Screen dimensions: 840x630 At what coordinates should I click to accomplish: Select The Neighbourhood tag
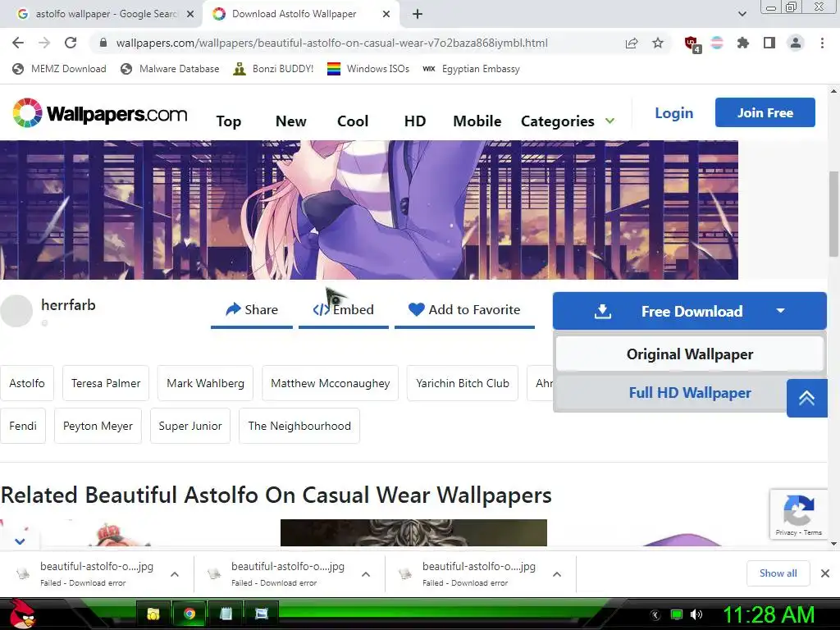pyautogui.click(x=299, y=426)
